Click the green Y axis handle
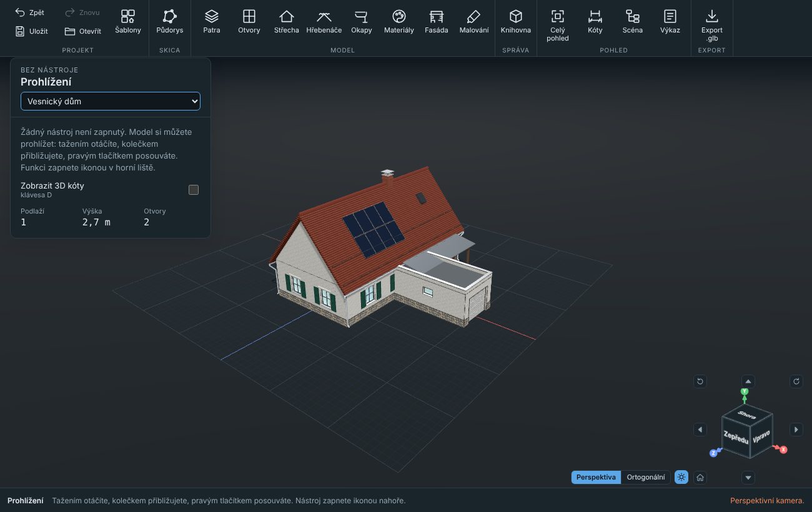 coord(745,391)
